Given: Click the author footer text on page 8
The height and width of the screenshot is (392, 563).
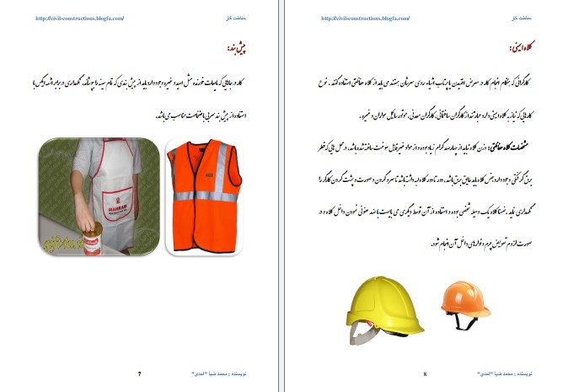Looking at the screenshot, I should tap(505, 373).
